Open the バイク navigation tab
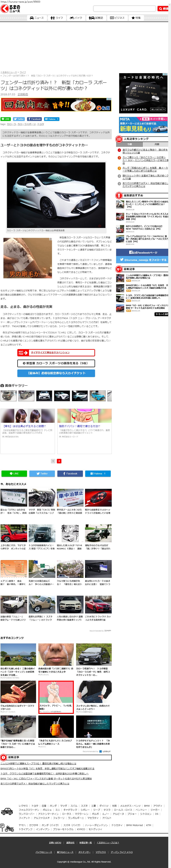The width and height of the screenshot is (171, 868). point(76,18)
